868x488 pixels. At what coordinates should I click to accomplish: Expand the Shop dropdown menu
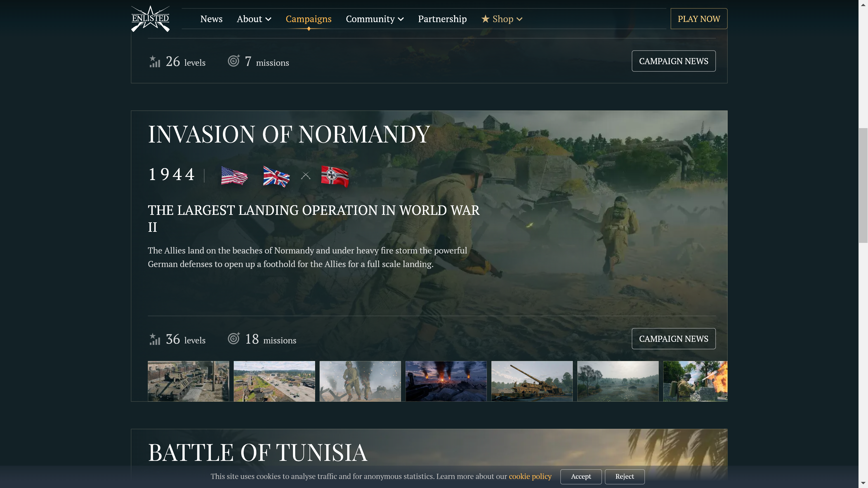pyautogui.click(x=502, y=19)
